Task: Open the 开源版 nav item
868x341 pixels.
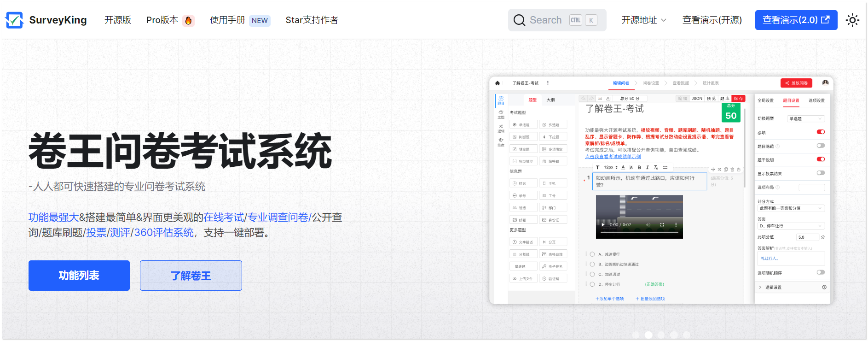Action: point(118,20)
